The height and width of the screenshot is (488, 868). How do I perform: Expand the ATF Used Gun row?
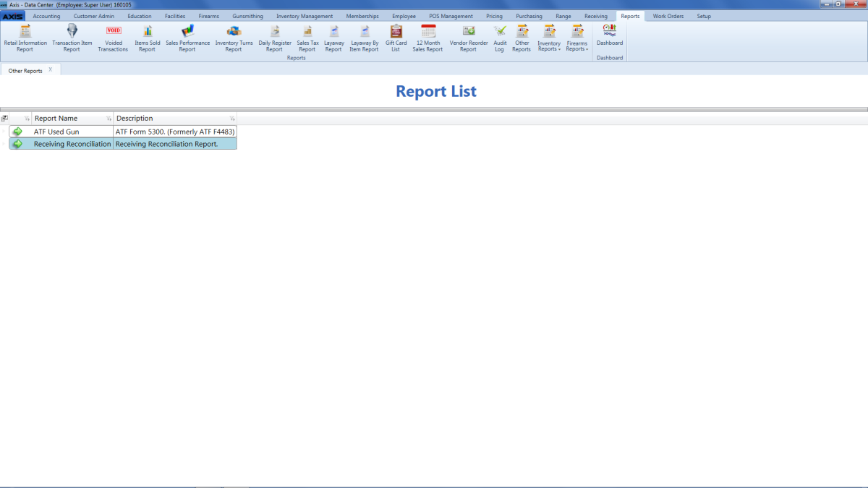pyautogui.click(x=4, y=132)
